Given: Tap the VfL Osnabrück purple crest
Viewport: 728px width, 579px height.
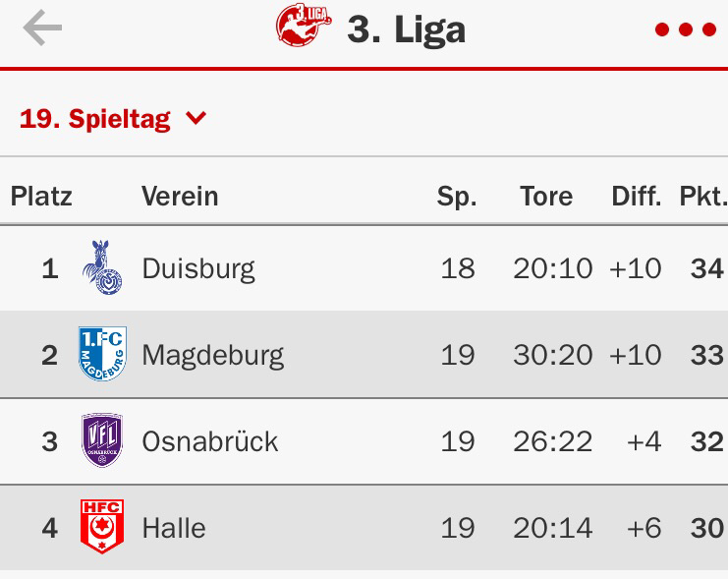Looking at the screenshot, I should tap(102, 440).
